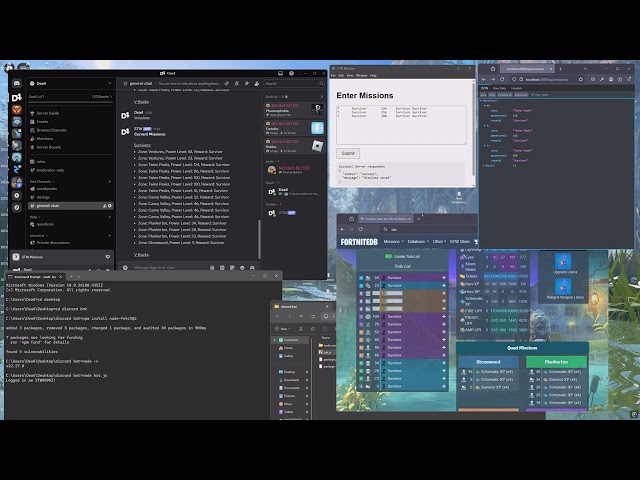
Task: Click the attach plus icon beside message box
Action: (x=125, y=268)
